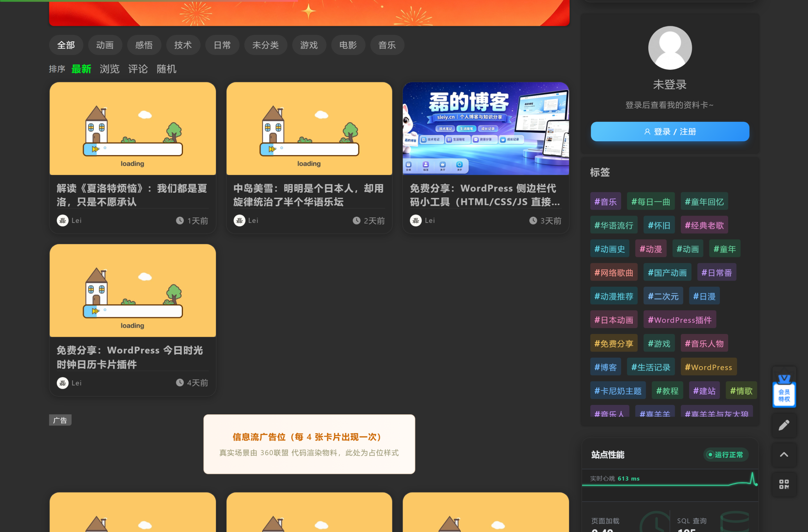The width and height of the screenshot is (808, 532).
Task: Click the clock icon beside 3天前
Action: click(x=533, y=220)
